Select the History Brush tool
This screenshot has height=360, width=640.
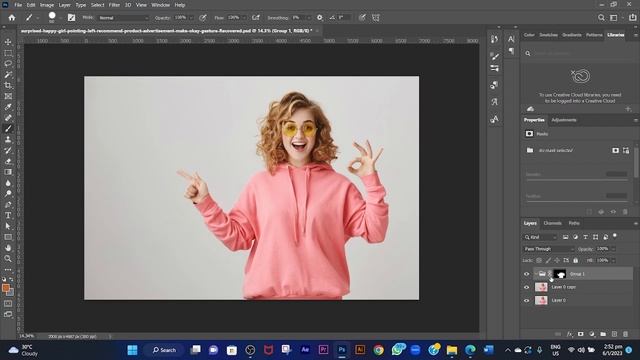pos(8,150)
